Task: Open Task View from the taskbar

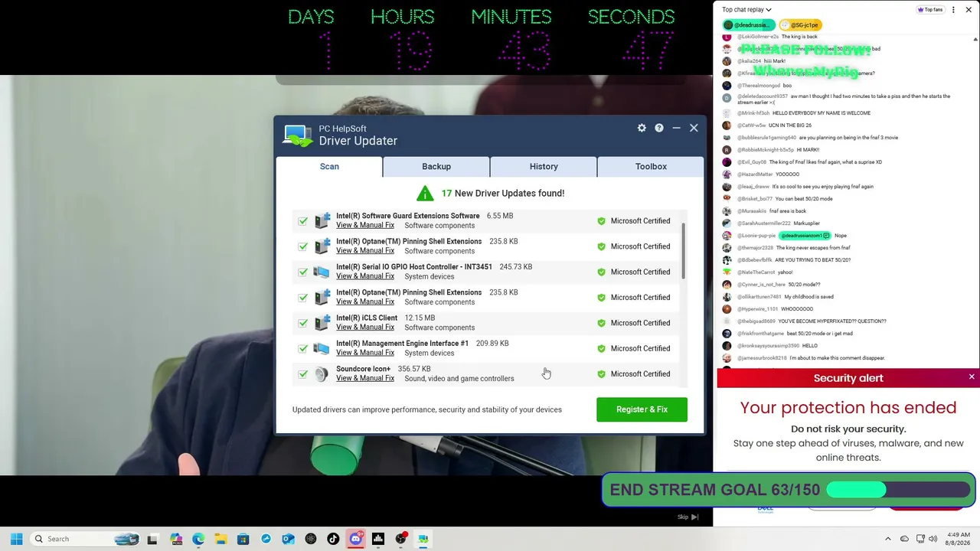Action: pos(152,539)
